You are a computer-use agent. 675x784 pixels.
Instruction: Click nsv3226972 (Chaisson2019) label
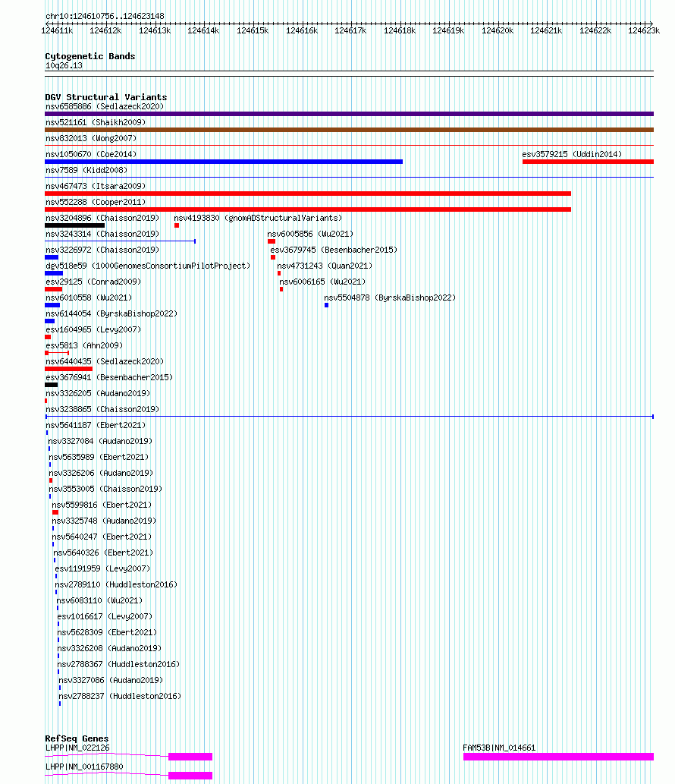102,250
